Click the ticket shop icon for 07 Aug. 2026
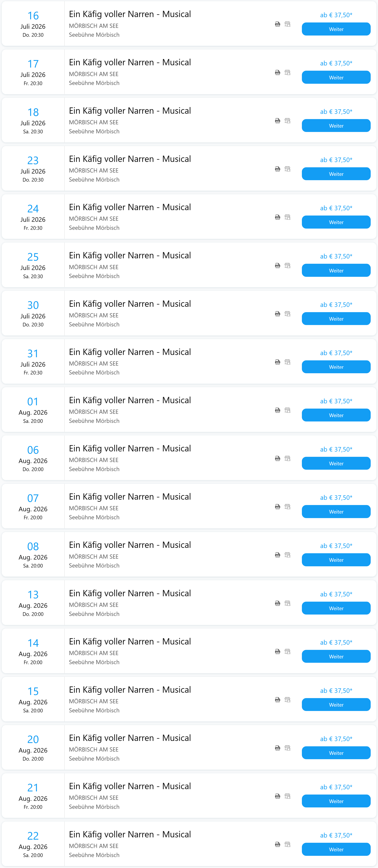Viewport: 378px width, 868px height. (x=287, y=506)
